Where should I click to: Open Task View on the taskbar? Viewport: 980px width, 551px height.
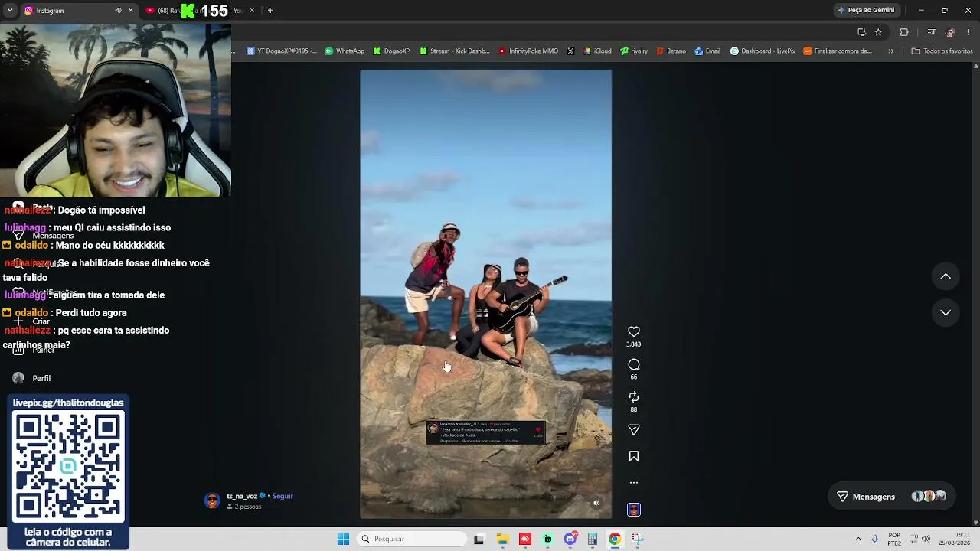479,539
